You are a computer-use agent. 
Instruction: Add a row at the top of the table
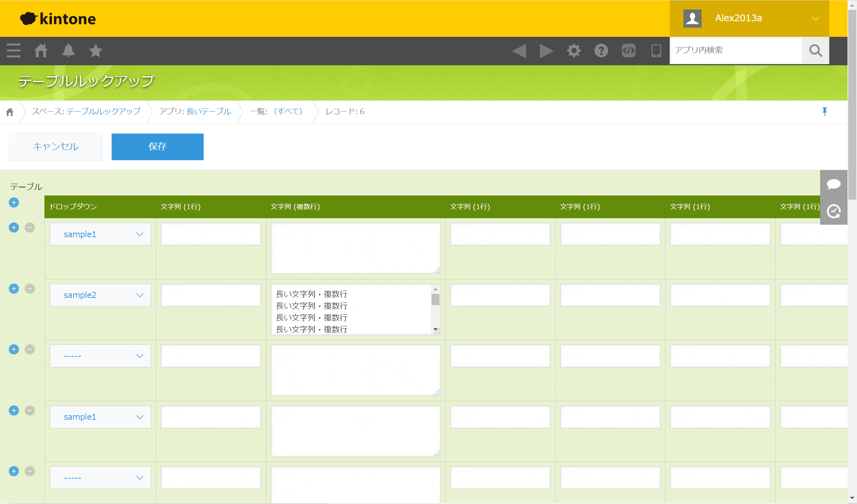pyautogui.click(x=14, y=202)
